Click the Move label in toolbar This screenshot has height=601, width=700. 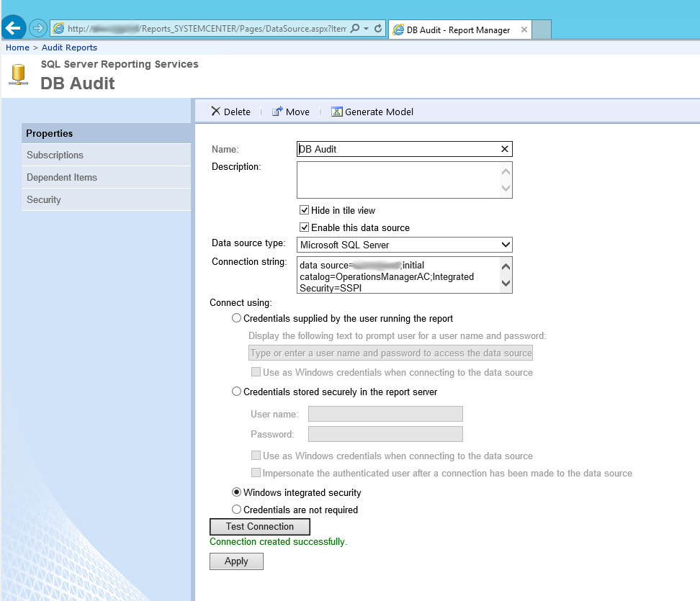[x=297, y=112]
